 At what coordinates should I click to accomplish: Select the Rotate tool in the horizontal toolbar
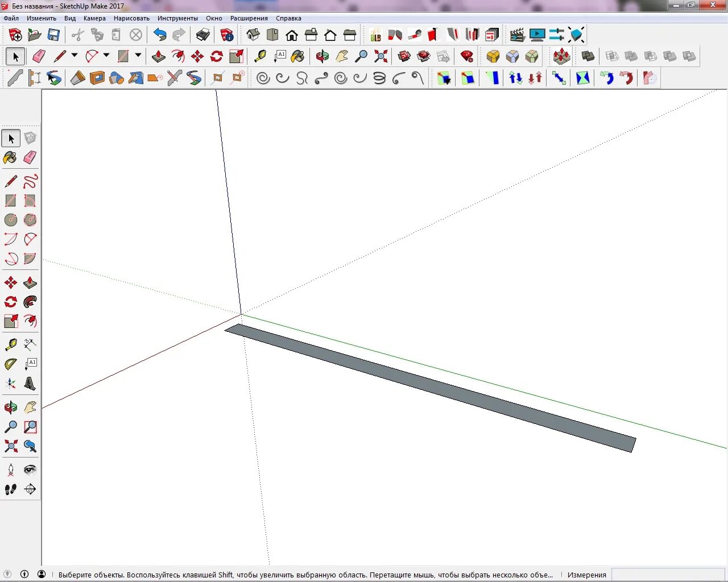click(217, 56)
